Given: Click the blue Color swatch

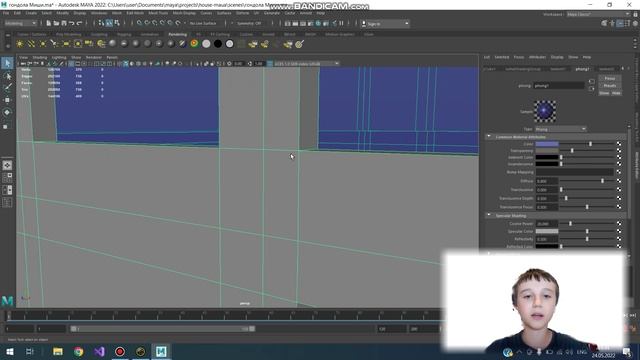Looking at the screenshot, I should [x=547, y=144].
